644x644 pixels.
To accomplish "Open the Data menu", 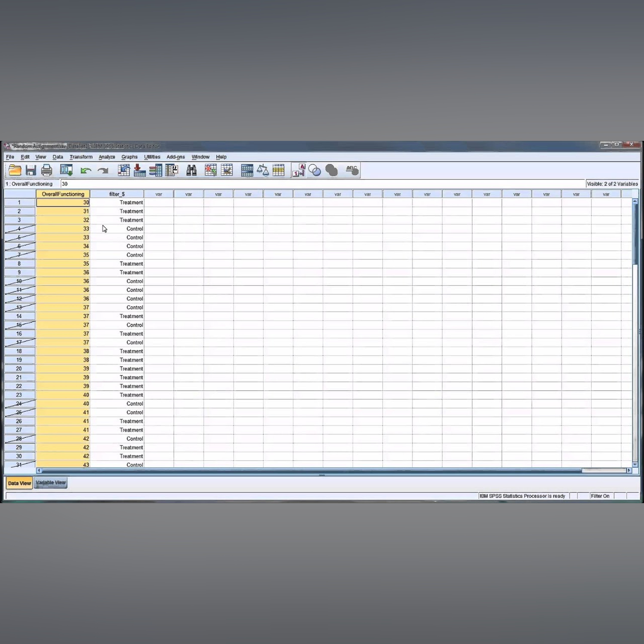I will (58, 157).
